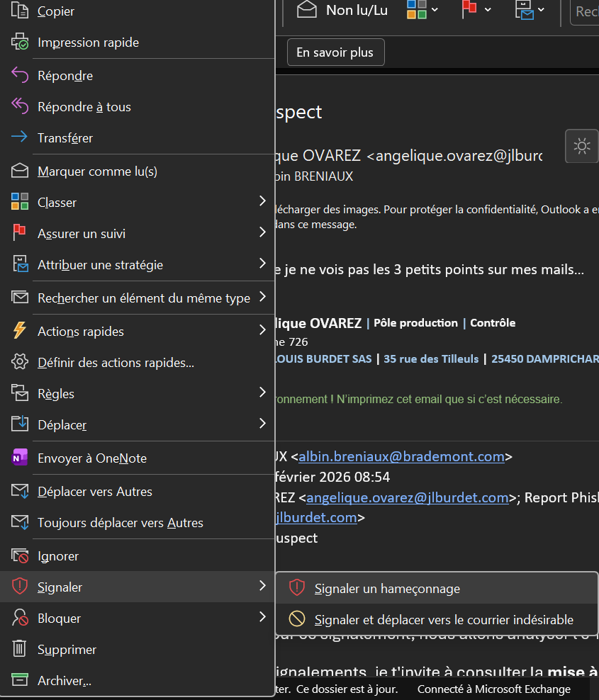599x700 pixels.
Task: Click the 35 rue des Tilleuls address
Action: 431,359
